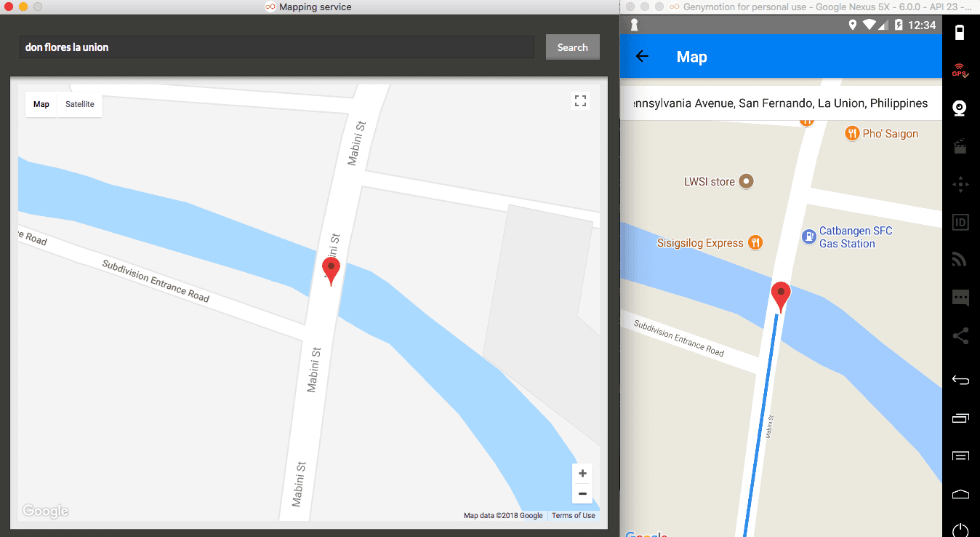
Task: Open the GPS widget in Genymotion sidebar
Action: coord(960,71)
